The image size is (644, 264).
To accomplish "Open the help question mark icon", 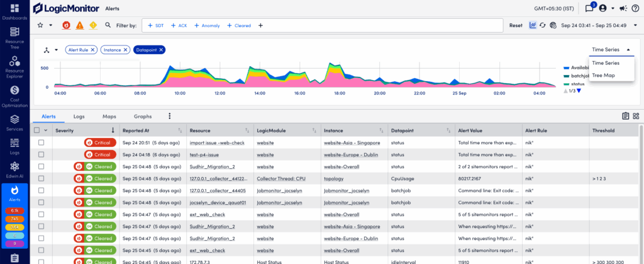I will point(635,8).
